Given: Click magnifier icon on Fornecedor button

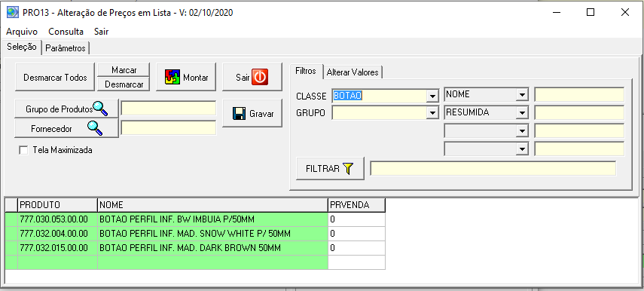Looking at the screenshot, I should click(95, 128).
